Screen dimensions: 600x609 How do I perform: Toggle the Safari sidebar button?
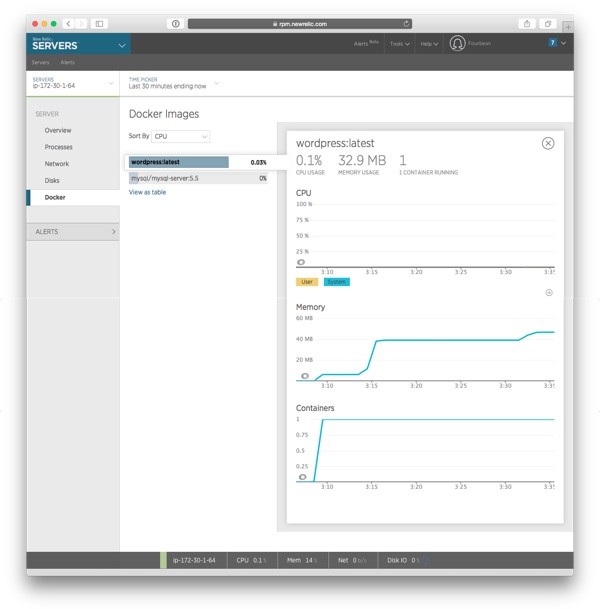click(99, 24)
